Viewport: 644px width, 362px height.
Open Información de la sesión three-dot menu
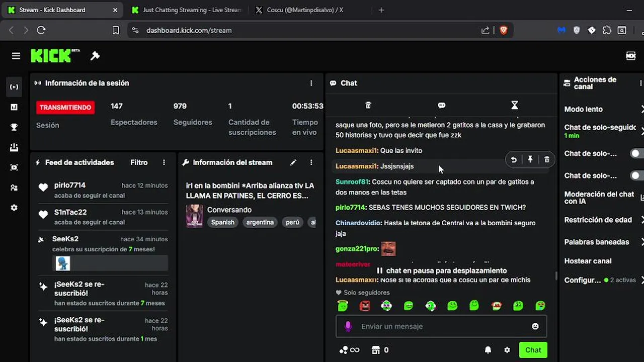click(x=311, y=83)
